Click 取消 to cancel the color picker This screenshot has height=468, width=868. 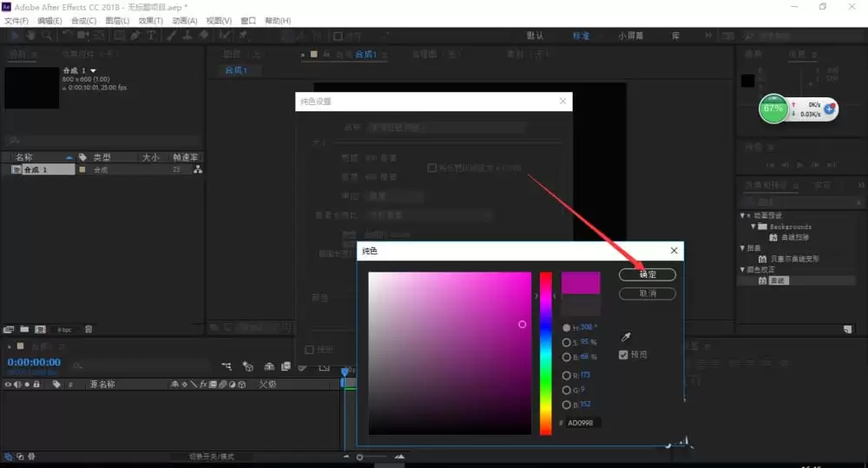click(x=648, y=293)
